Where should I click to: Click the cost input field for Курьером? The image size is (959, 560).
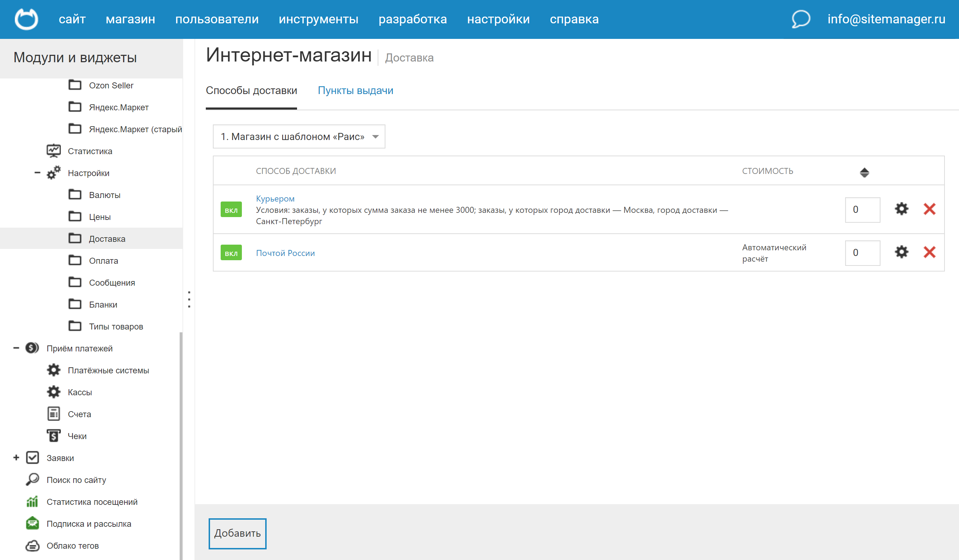tap(862, 209)
